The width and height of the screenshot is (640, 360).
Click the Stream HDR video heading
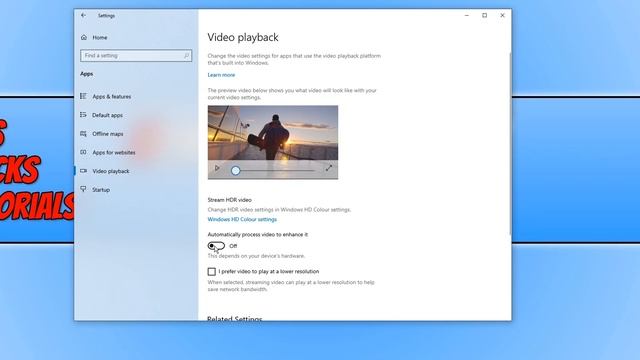229,200
